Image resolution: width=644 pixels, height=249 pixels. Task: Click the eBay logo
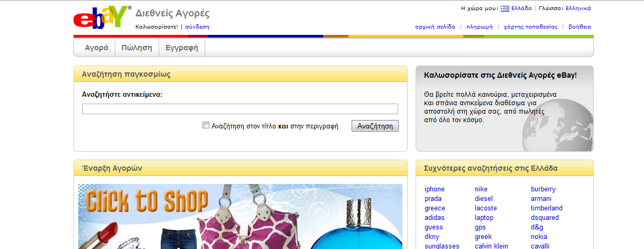pos(103,17)
